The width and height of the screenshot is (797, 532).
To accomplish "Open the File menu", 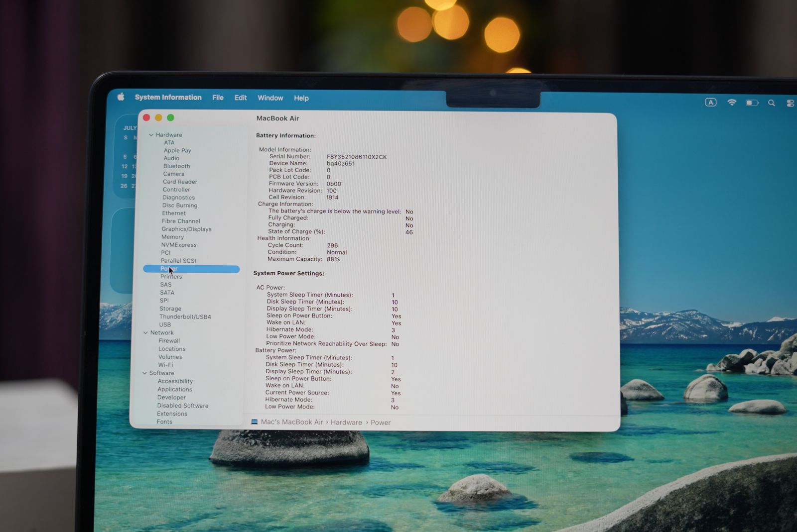I will click(218, 98).
